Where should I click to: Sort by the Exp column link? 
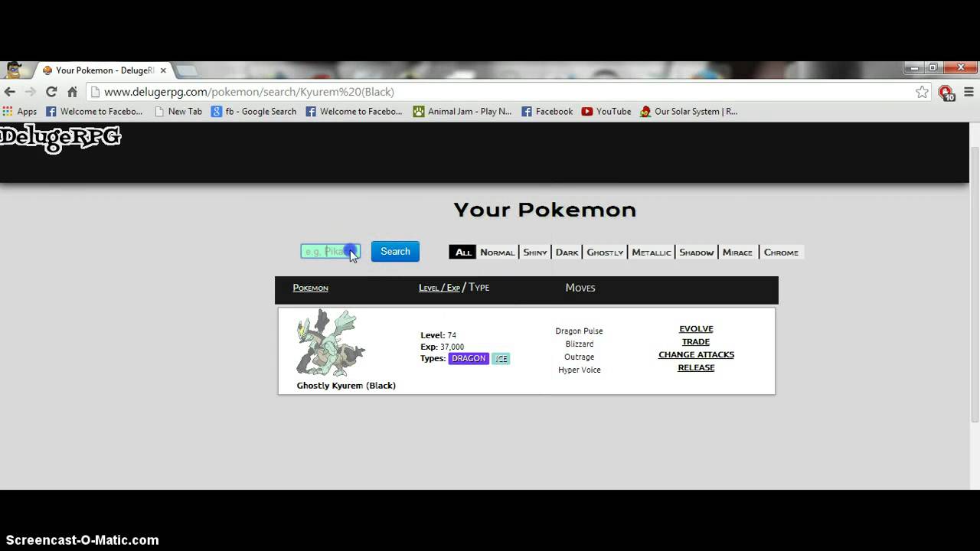tap(453, 288)
